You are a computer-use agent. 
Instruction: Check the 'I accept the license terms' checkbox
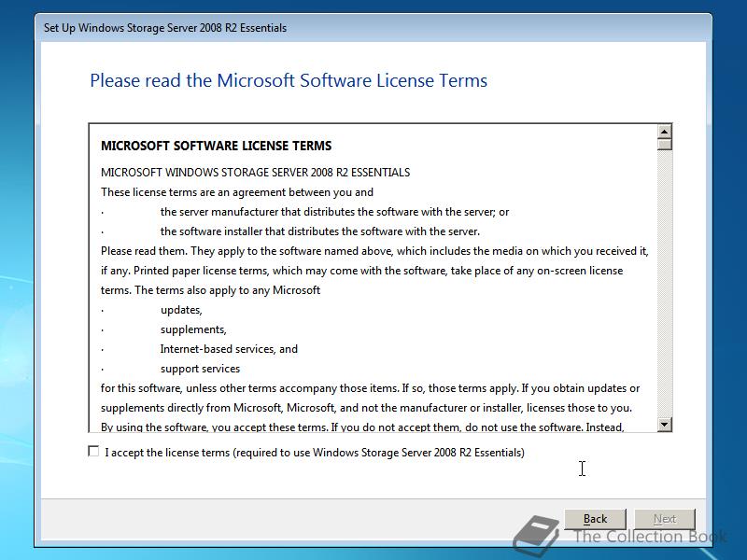point(93,452)
